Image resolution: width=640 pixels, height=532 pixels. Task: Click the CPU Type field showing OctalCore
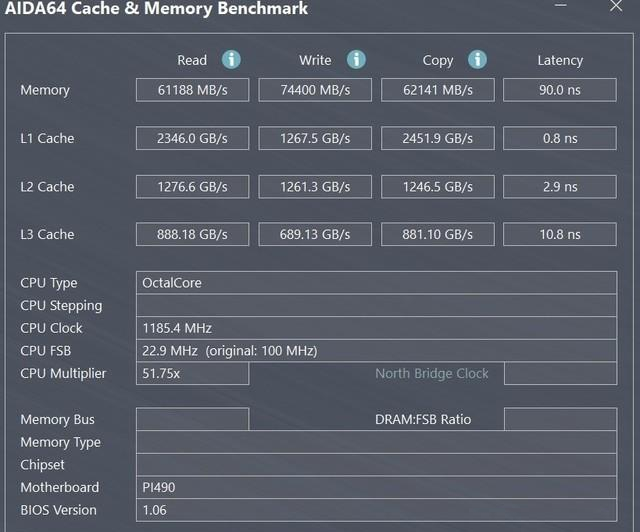point(376,283)
